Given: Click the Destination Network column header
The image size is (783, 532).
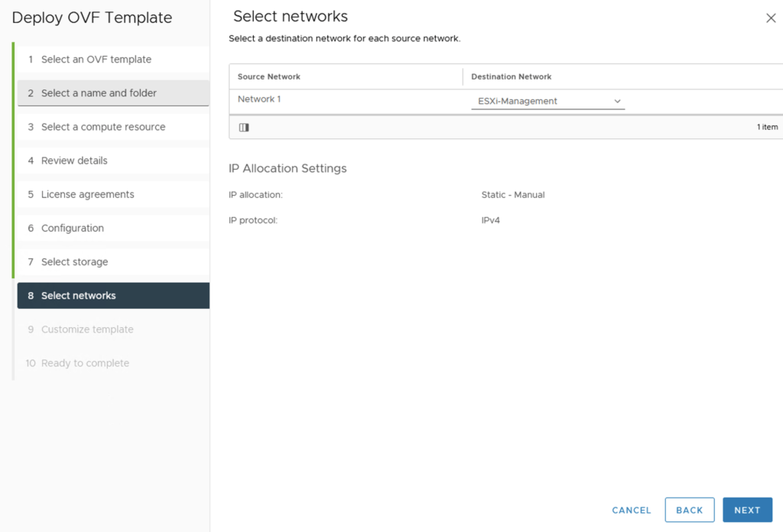Looking at the screenshot, I should (512, 76).
